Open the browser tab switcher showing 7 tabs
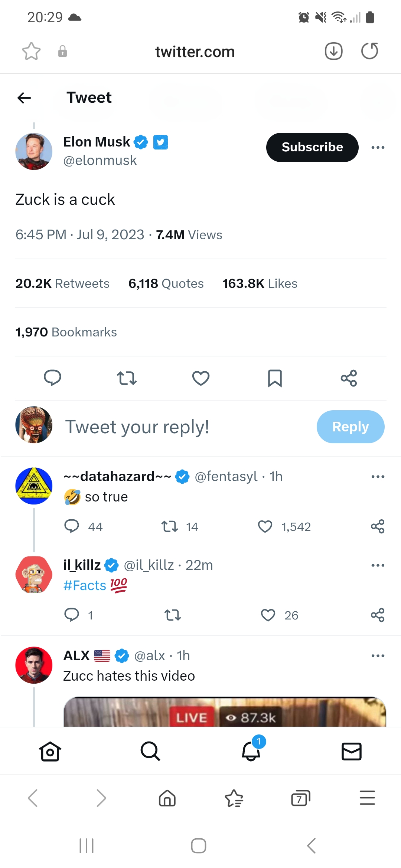Image resolution: width=401 pixels, height=868 pixels. (300, 798)
